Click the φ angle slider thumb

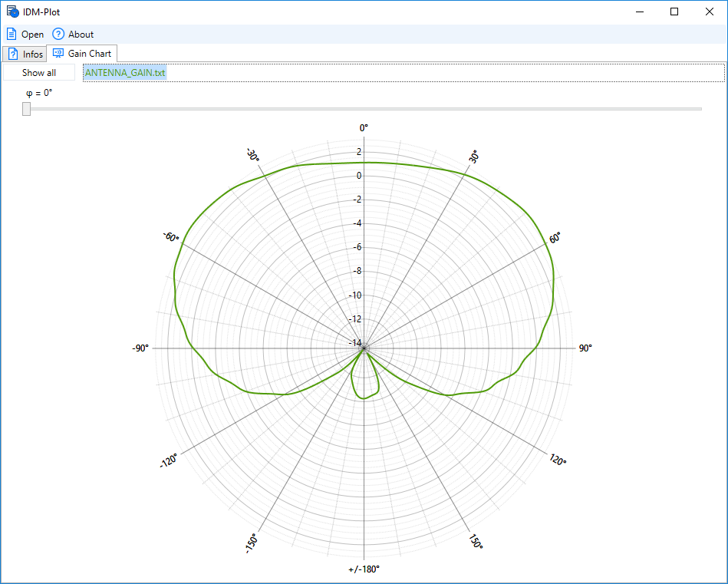coord(27,109)
